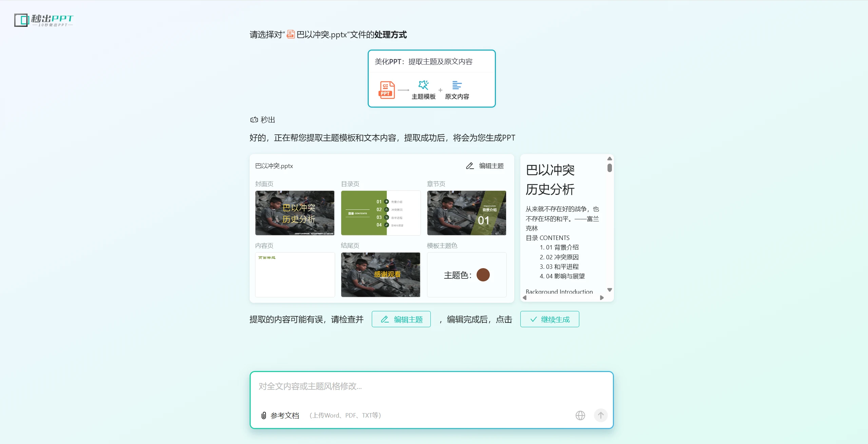
Task: Open the 内容页 content thumbnail
Action: (295, 275)
